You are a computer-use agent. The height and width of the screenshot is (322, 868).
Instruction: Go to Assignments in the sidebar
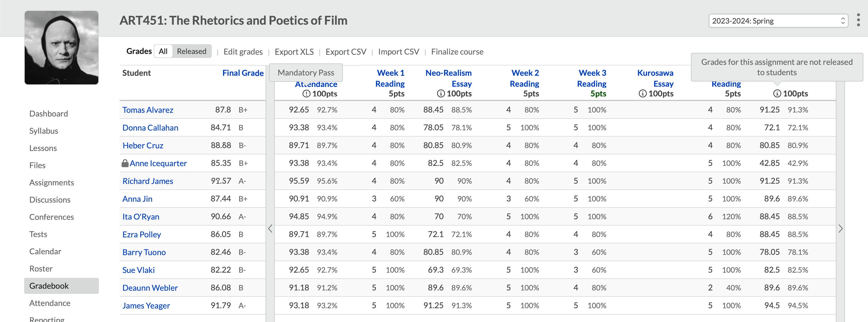pyautogui.click(x=51, y=182)
